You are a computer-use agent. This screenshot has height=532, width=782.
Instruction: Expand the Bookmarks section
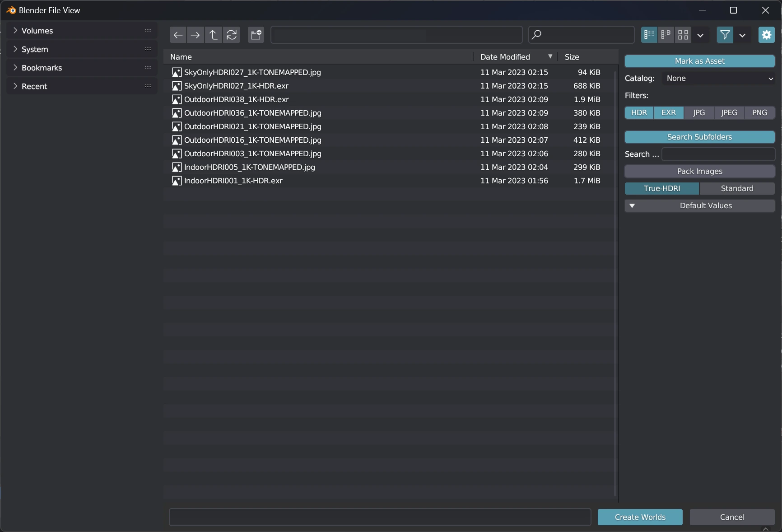[15, 68]
